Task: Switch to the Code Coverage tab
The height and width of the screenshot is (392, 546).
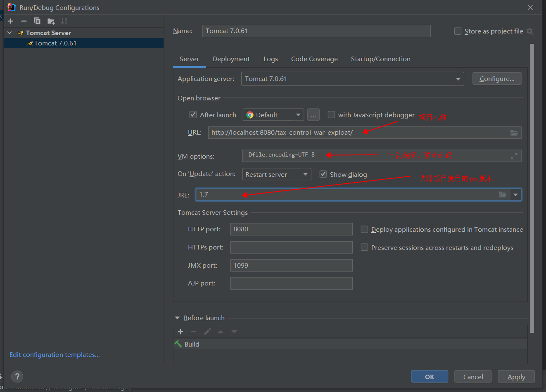Action: [314, 59]
